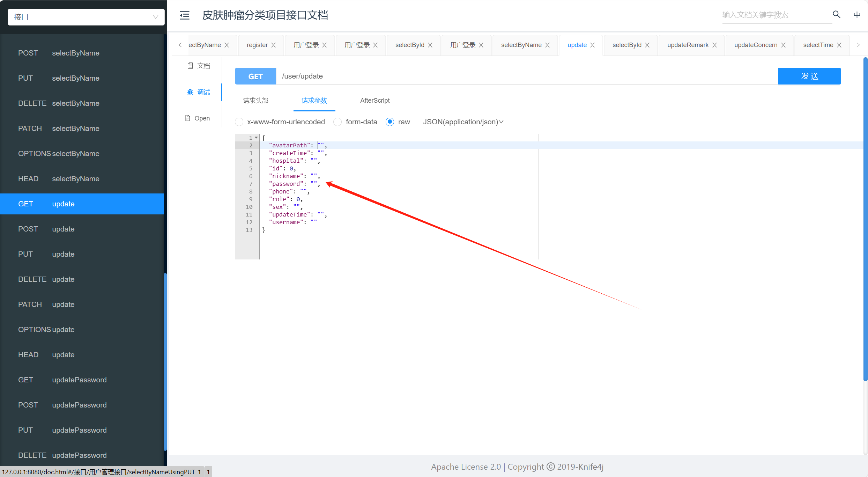Click the sidebar collapse menu icon

(x=184, y=15)
